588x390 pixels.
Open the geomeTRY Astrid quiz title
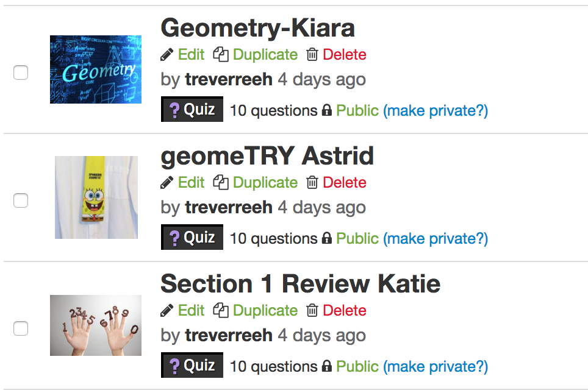click(x=267, y=156)
